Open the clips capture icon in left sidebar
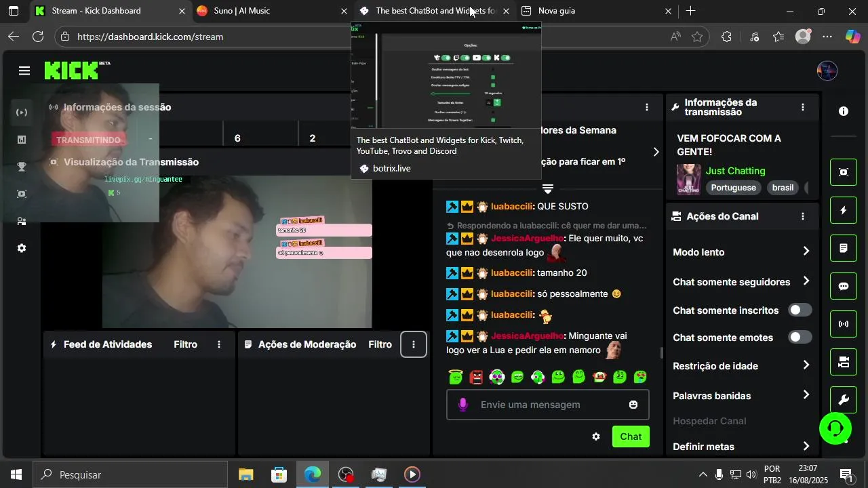Screen dimensions: 868x488 22,194
